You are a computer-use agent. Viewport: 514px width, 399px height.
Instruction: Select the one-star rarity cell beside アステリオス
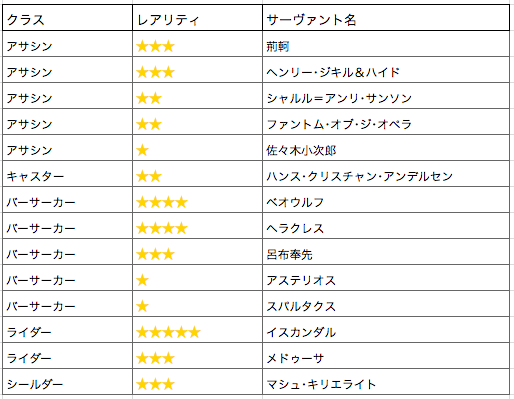click(x=197, y=278)
